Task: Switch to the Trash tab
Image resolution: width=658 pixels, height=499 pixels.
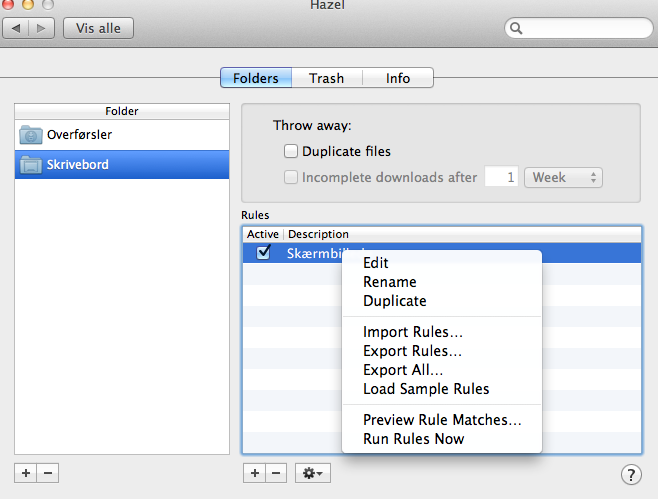Action: (326, 78)
